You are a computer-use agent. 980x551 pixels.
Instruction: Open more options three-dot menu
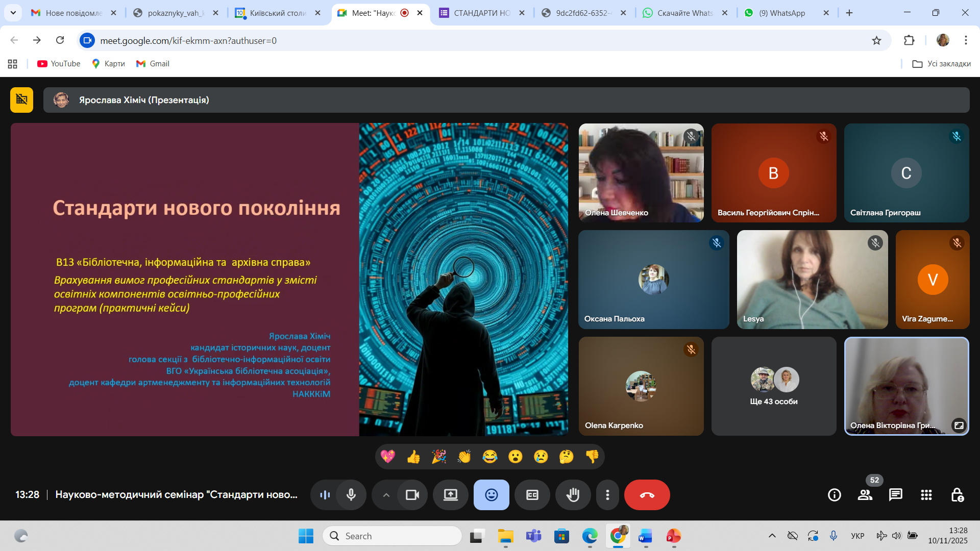pos(607,495)
